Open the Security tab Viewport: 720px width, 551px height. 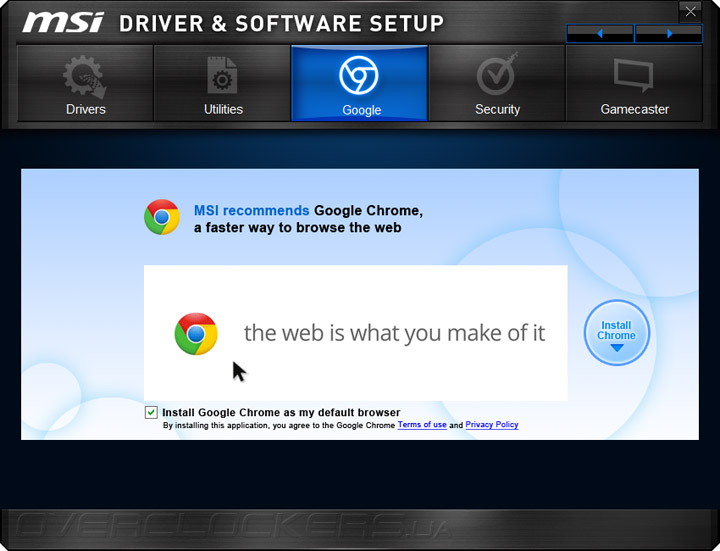pos(497,83)
